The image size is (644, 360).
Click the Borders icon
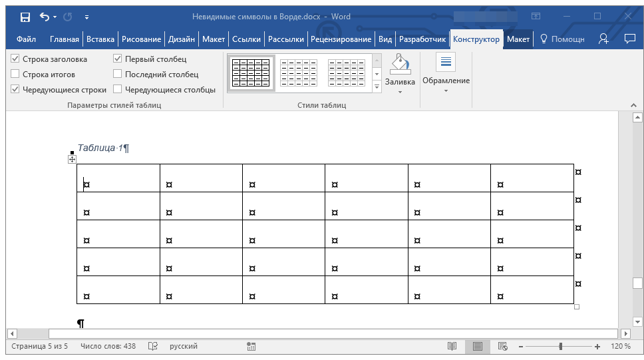click(x=446, y=63)
